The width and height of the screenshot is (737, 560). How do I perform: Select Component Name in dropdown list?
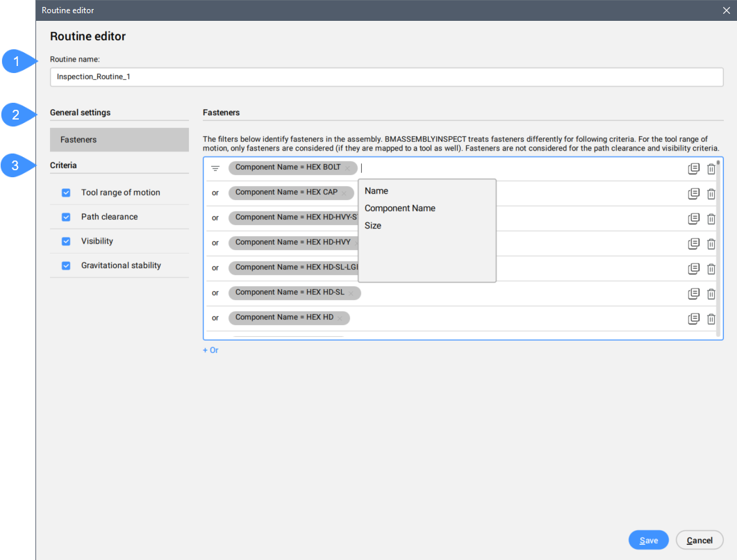pyautogui.click(x=400, y=208)
